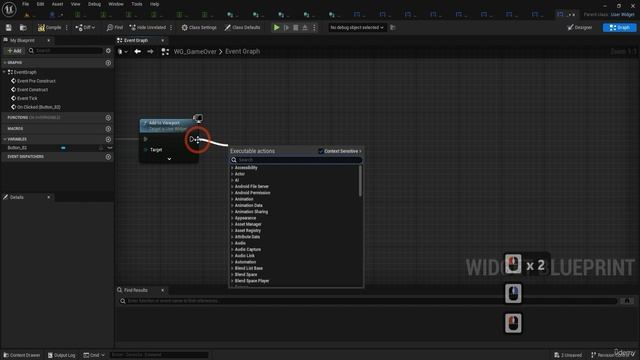
Task: Collapse the Variables section
Action: click(4, 139)
